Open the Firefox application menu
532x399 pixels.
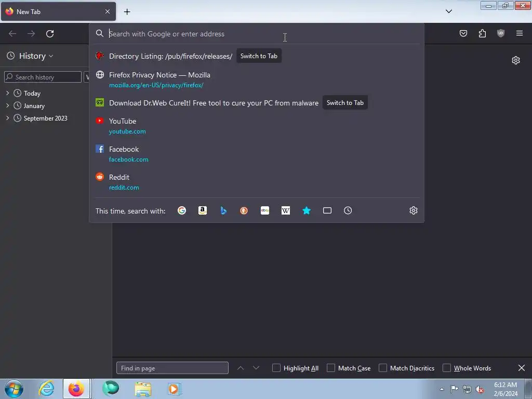pos(520,33)
